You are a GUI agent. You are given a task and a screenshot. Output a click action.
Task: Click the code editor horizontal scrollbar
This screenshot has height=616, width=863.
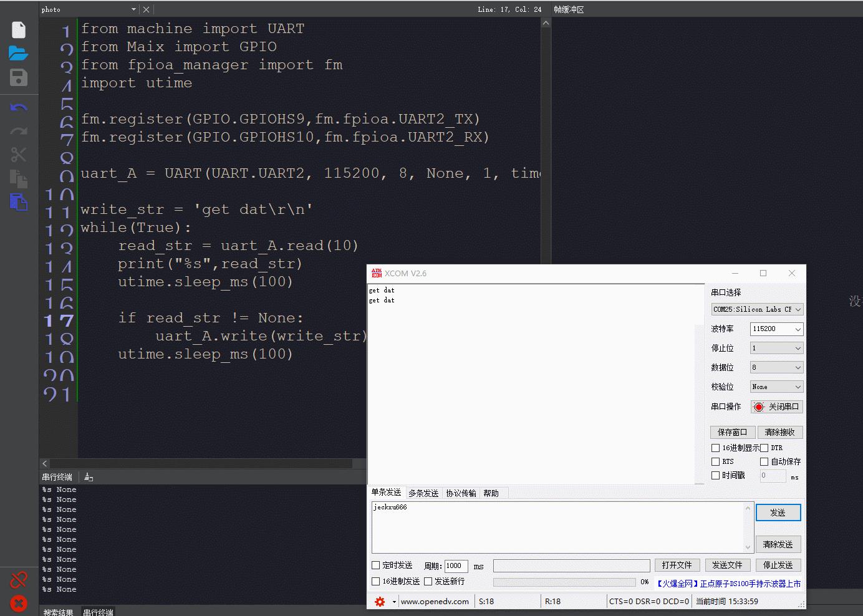[x=201, y=463]
